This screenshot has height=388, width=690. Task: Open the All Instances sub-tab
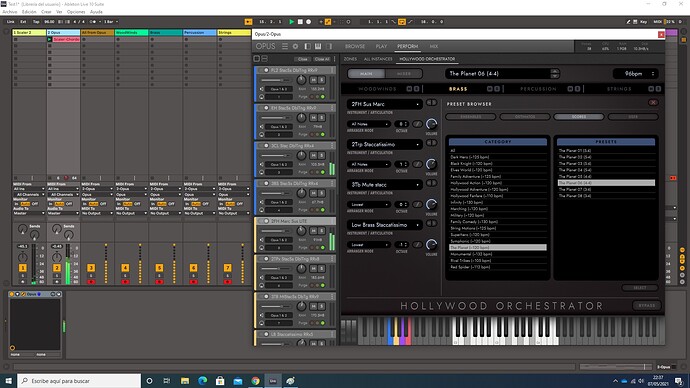click(378, 59)
